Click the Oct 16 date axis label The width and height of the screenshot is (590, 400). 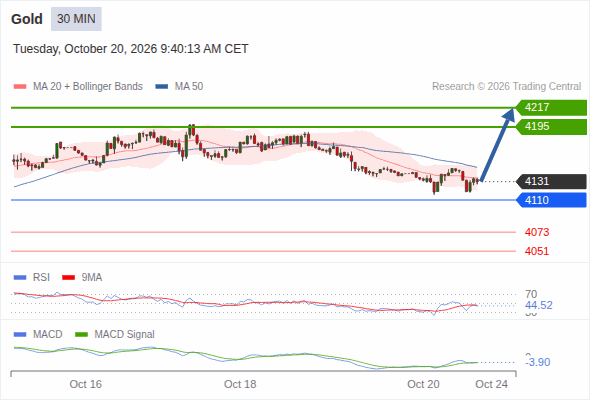coord(86,384)
